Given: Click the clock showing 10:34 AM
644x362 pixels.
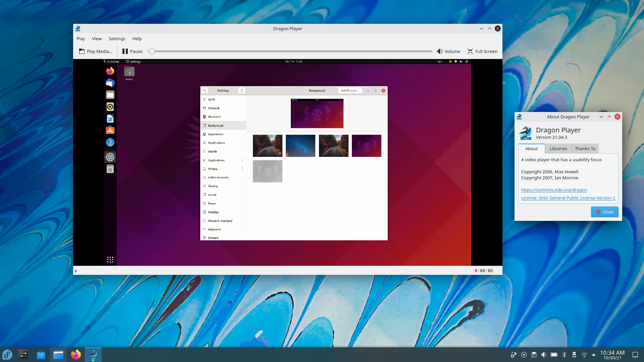Looking at the screenshot, I should click(x=613, y=354).
